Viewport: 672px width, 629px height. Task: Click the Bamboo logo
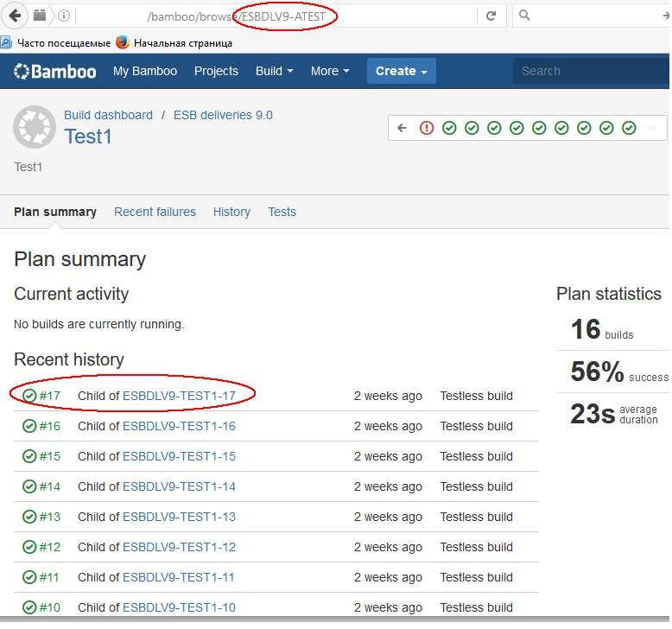(55, 71)
